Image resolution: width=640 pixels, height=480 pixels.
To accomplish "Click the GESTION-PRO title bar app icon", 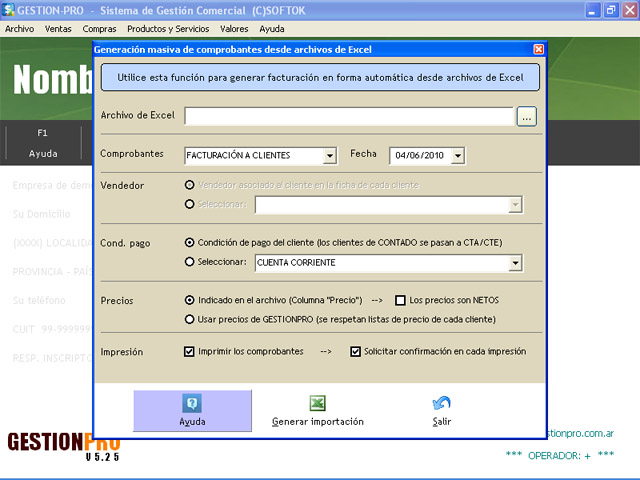I will pos(8,10).
